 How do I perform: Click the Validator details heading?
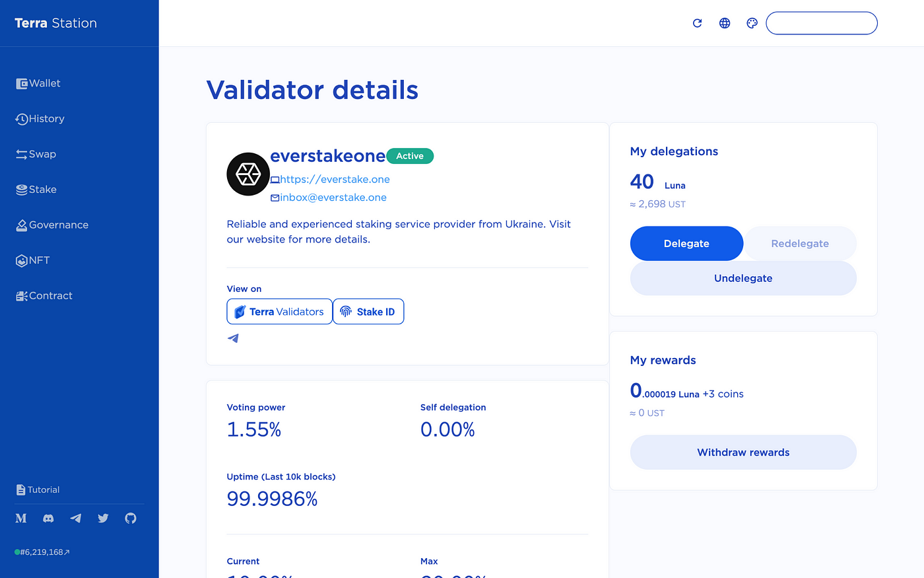312,90
